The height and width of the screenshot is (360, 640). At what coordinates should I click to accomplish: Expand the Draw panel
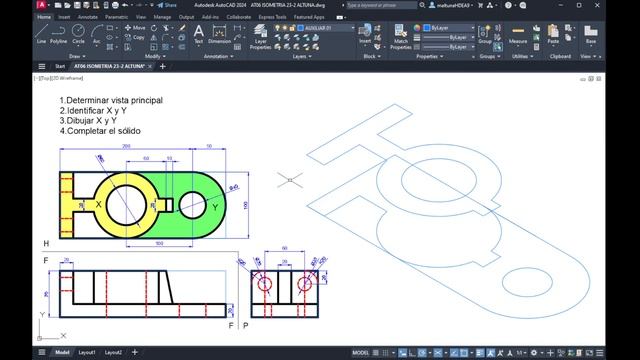tap(77, 56)
